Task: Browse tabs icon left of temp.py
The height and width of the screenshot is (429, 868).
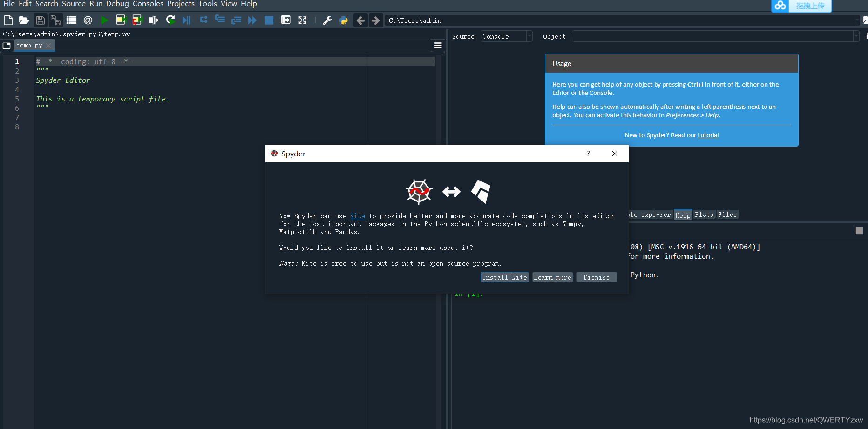Action: [7, 46]
